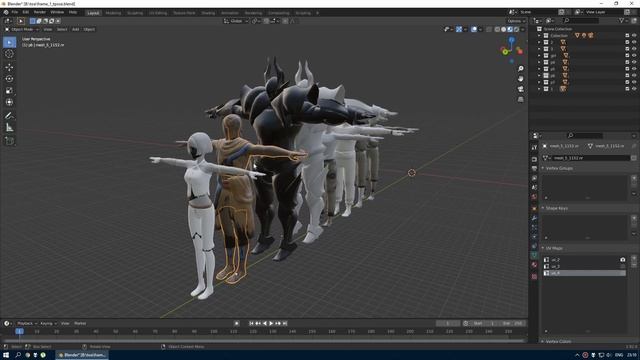The image size is (640, 360).
Task: Open the Texture properties tab
Action: 534,277
